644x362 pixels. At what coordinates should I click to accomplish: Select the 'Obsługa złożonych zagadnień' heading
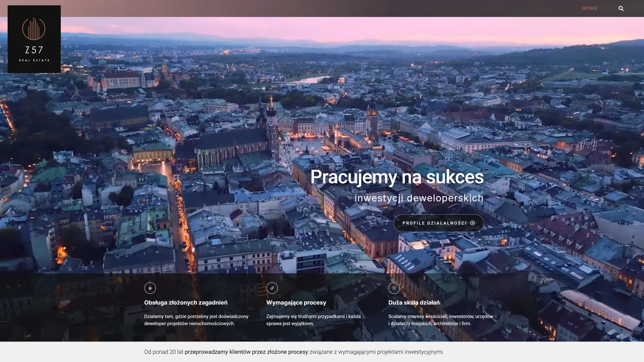click(186, 303)
